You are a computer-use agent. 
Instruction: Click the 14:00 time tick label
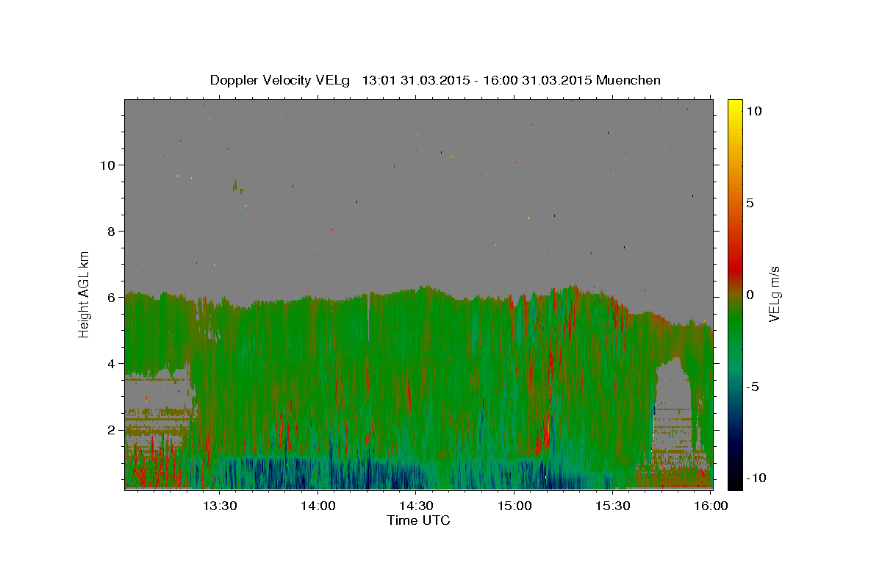[318, 506]
